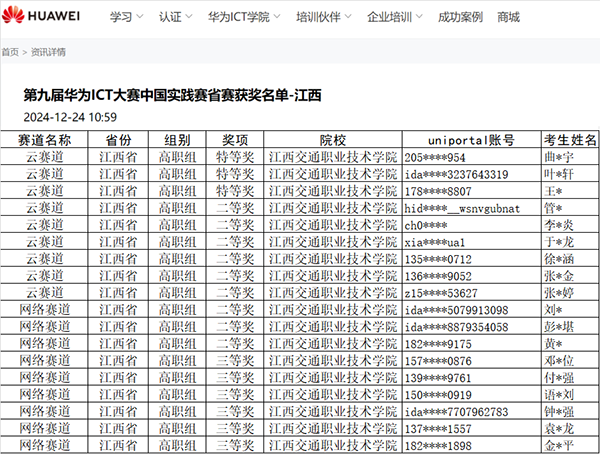Screen dimensions: 600x454
Task: Select account cell 182****9175
Action: click(472, 343)
